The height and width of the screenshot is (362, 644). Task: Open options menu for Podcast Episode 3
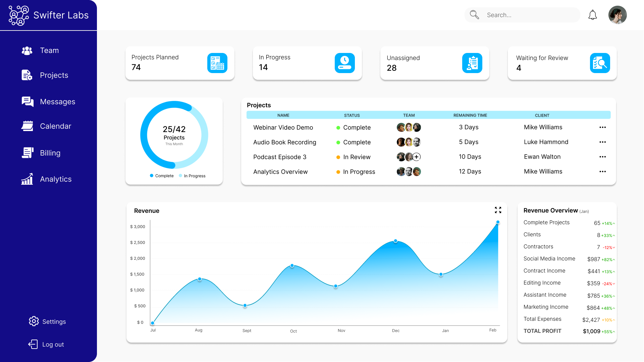[x=602, y=157]
